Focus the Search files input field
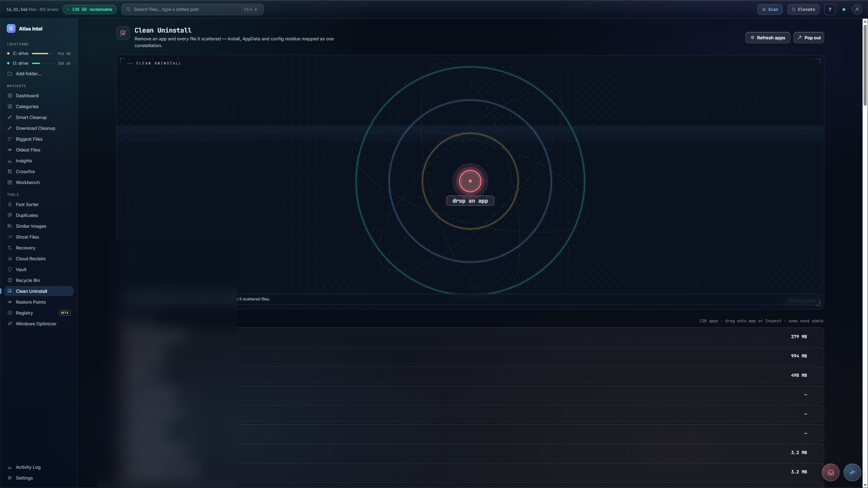 pos(192,9)
